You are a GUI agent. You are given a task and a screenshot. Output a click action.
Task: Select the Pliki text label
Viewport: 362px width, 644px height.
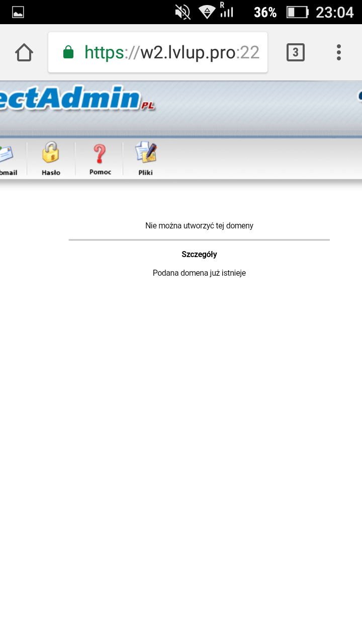146,173
